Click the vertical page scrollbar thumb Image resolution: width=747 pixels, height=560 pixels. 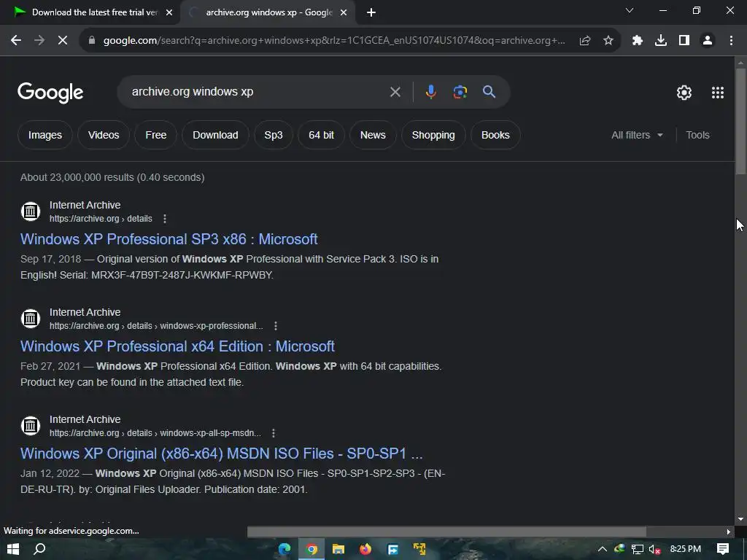740,122
